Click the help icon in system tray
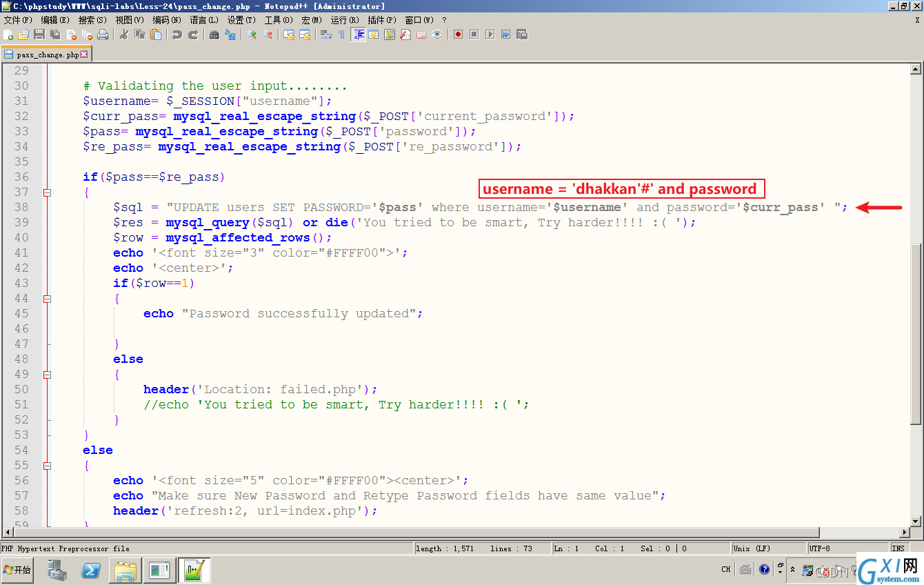The width and height of the screenshot is (924, 585). click(764, 569)
